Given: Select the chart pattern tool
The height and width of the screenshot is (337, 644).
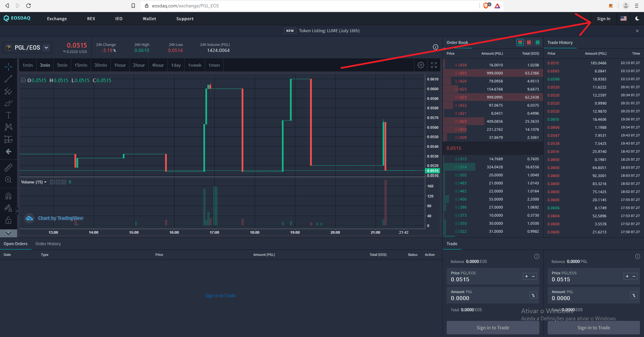Looking at the screenshot, I should (8, 127).
